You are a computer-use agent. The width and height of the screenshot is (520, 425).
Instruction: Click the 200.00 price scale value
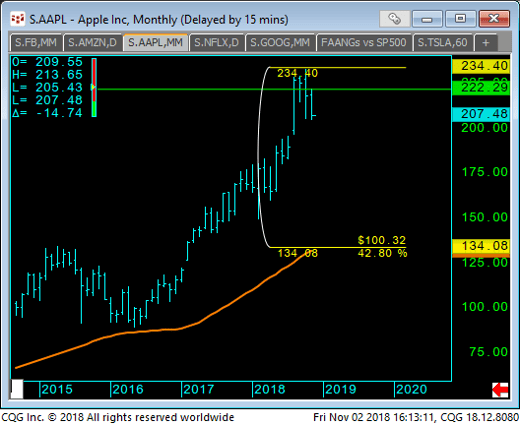(485, 128)
